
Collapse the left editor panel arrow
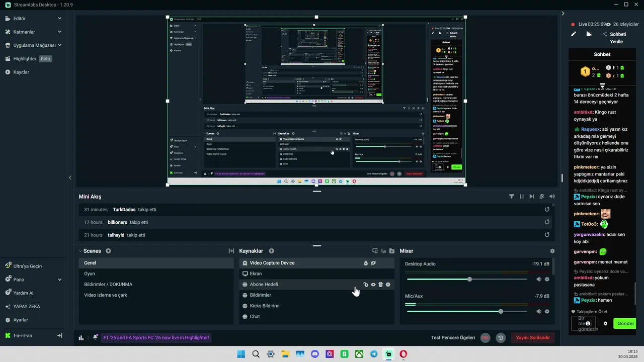point(70,177)
